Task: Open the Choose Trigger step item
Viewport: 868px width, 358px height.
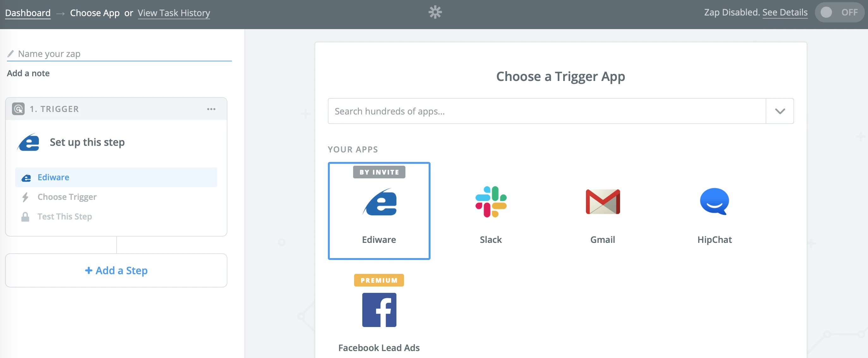Action: 67,197
